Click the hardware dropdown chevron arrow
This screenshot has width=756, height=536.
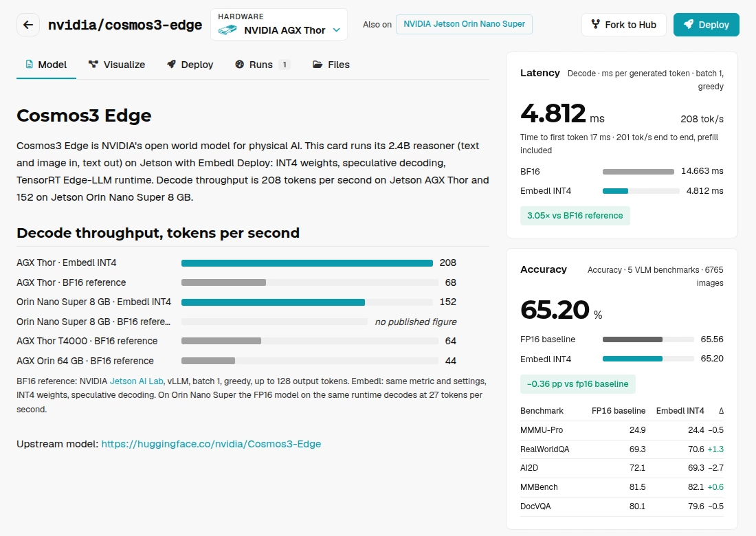[337, 30]
